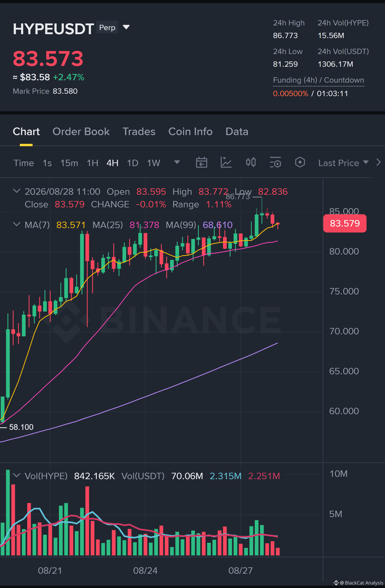Image resolution: width=385 pixels, height=588 pixels.
Task: Click the 24h Vol(USDT) value 1306.17M
Action: 335,64
